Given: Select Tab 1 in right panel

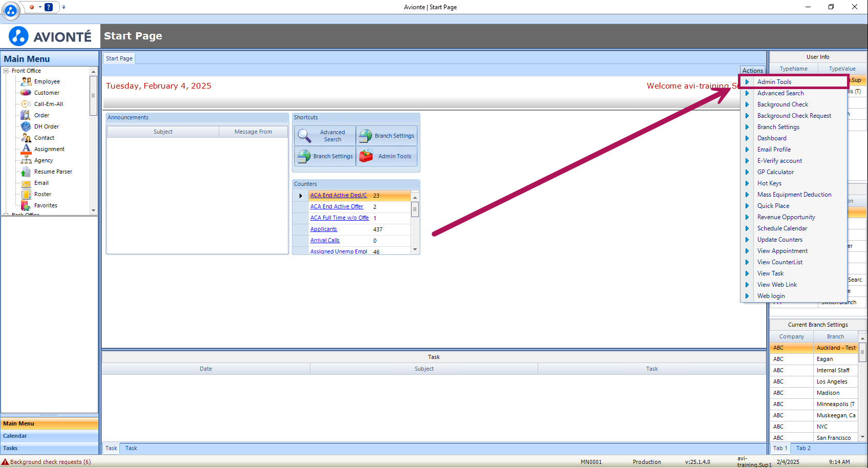Looking at the screenshot, I should pos(780,448).
